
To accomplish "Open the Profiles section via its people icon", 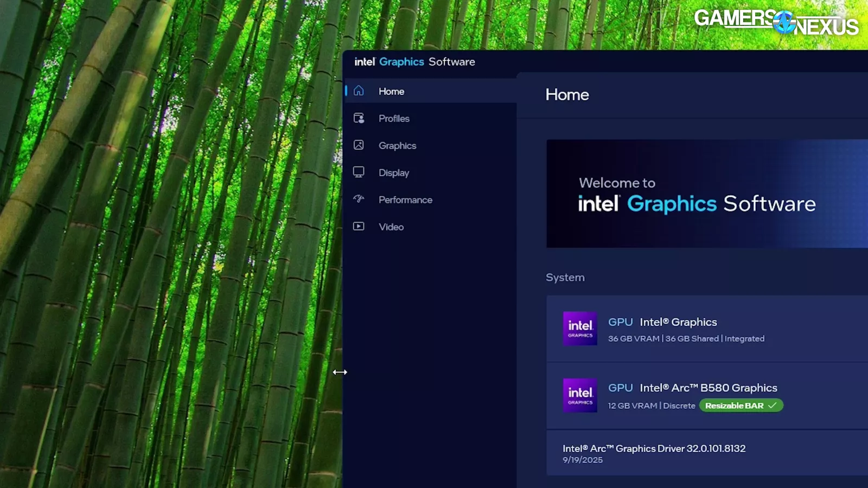I will coord(359,118).
